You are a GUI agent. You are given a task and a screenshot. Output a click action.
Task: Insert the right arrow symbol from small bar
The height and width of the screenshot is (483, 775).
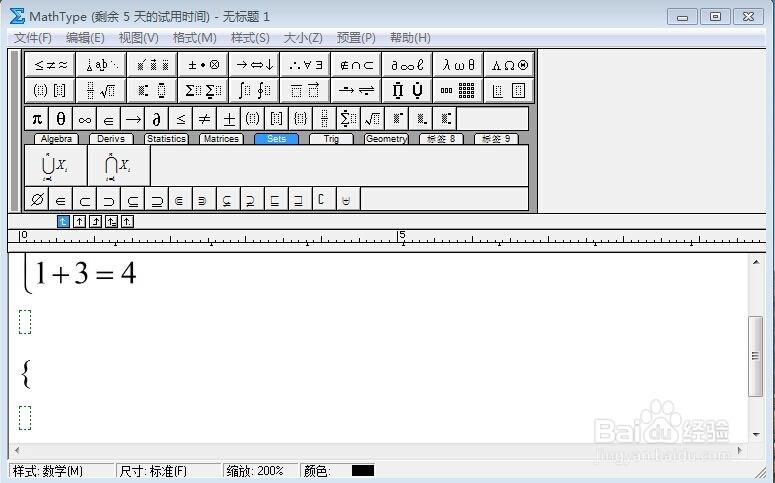click(132, 119)
